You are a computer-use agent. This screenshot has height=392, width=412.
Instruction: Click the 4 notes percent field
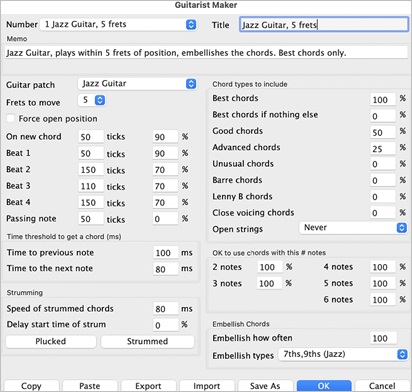tap(383, 267)
